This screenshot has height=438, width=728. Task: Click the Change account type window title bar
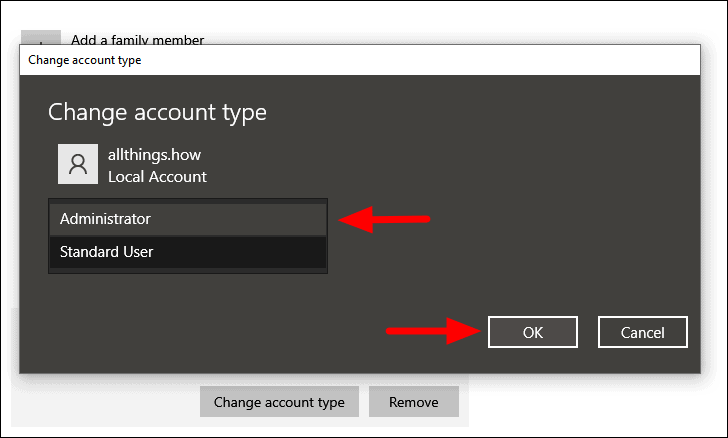click(x=360, y=60)
